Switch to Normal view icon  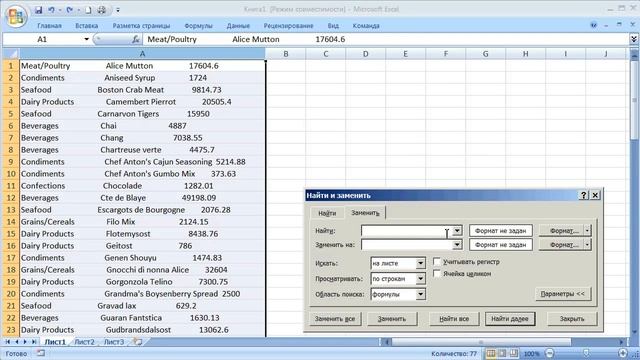[x=491, y=353]
